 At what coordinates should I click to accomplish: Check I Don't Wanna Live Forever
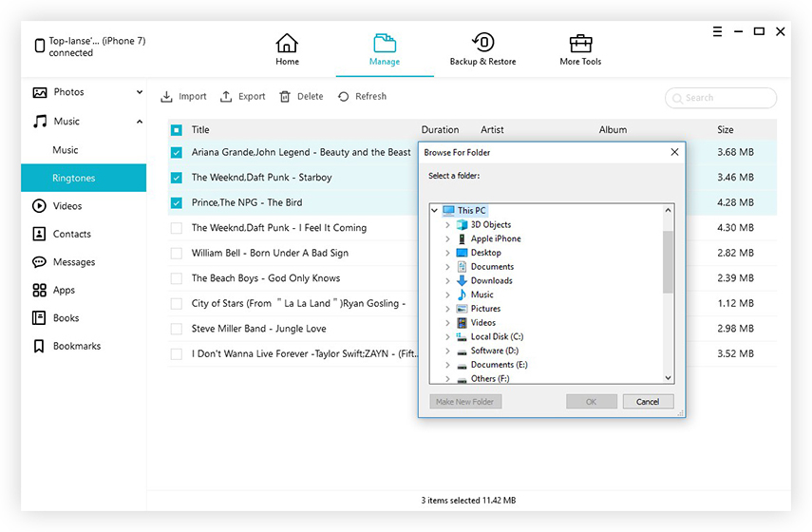click(177, 353)
